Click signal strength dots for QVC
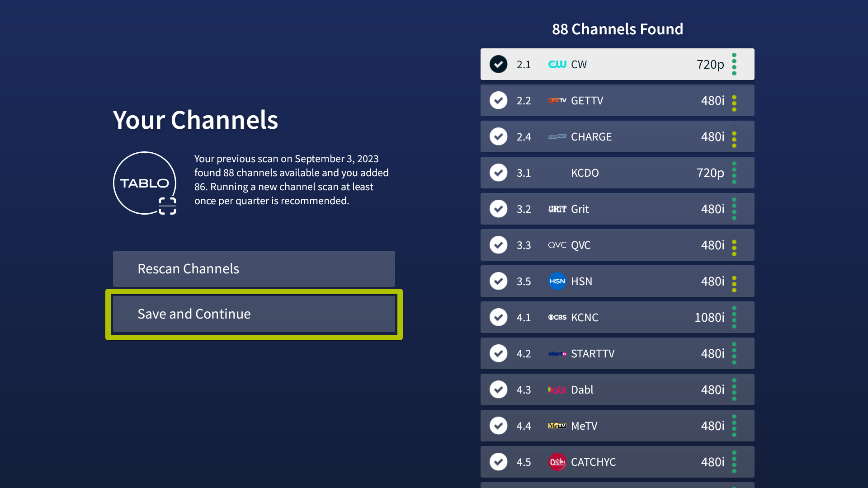This screenshot has height=488, width=868. pos(734,245)
